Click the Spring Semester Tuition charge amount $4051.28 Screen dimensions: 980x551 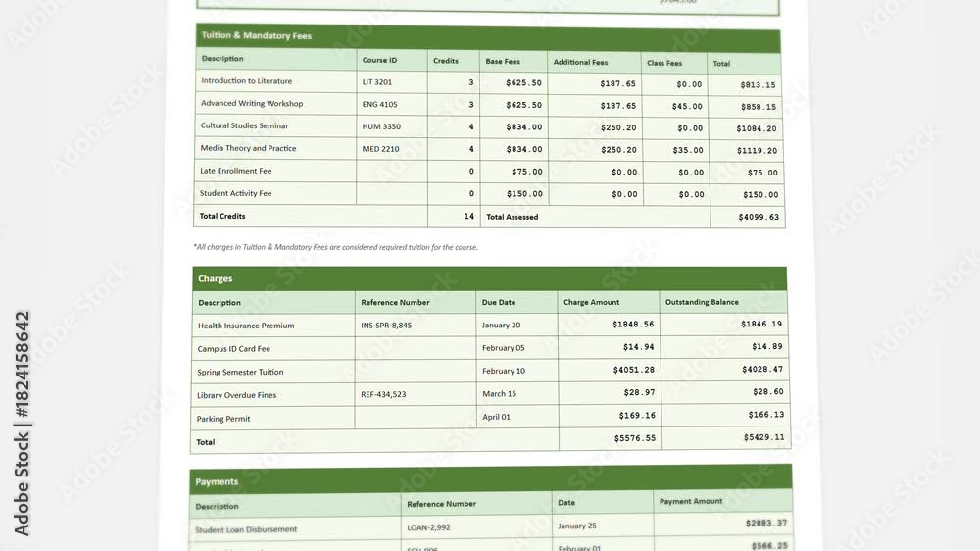(633, 370)
